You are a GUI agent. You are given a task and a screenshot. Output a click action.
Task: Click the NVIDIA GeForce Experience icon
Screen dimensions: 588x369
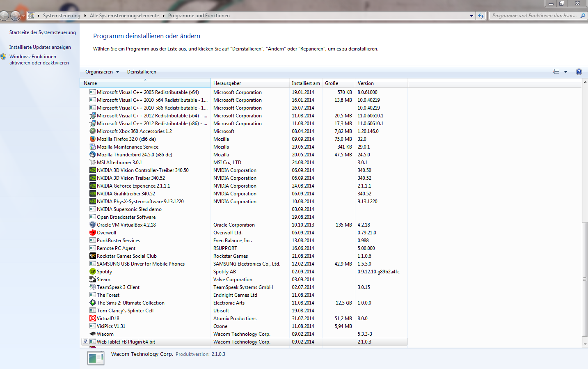[x=93, y=186]
